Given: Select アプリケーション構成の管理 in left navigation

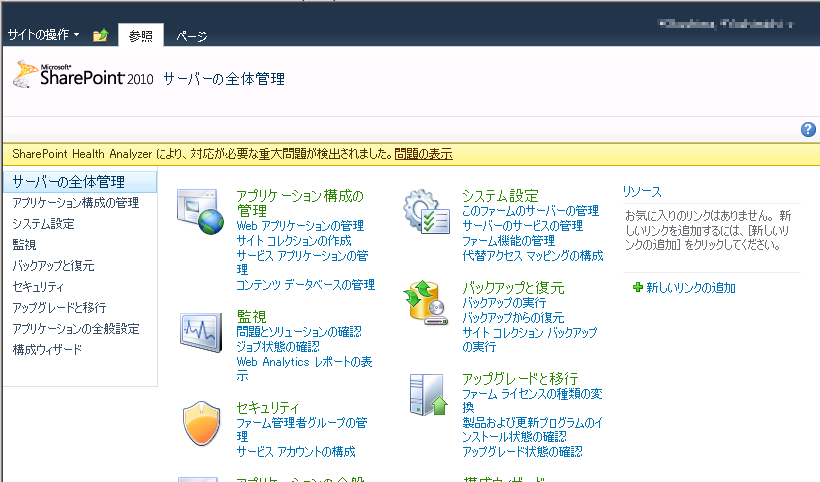Looking at the screenshot, I should (x=76, y=203).
